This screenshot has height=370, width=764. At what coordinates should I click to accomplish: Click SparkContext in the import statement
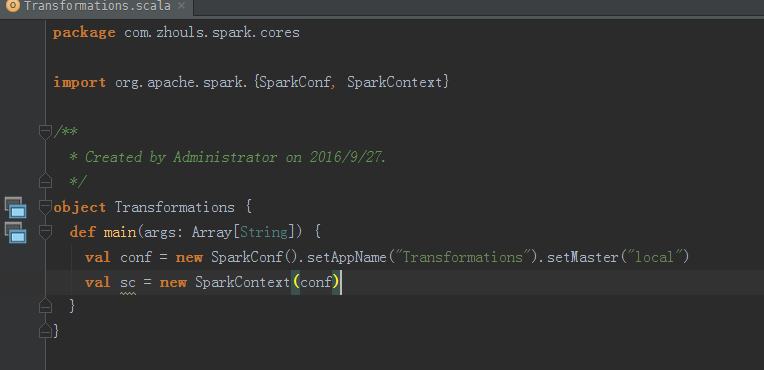[394, 82]
